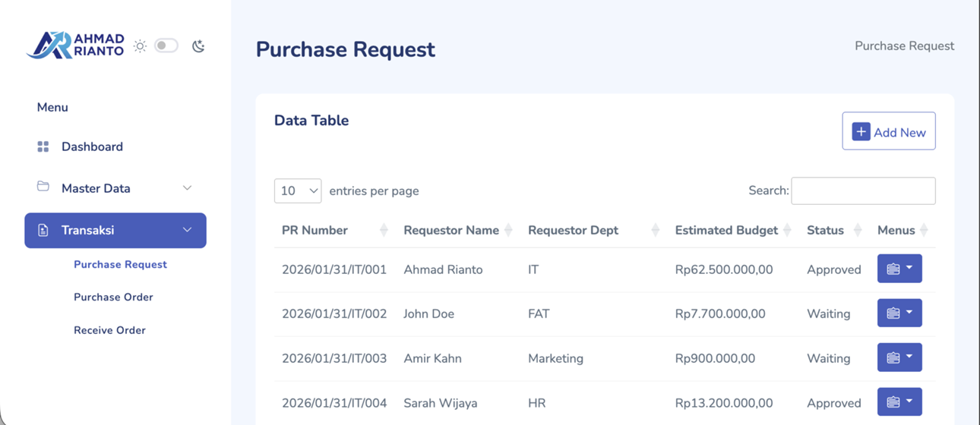Click the budget Rp7.700.000,00
980x425 pixels.
[720, 313]
